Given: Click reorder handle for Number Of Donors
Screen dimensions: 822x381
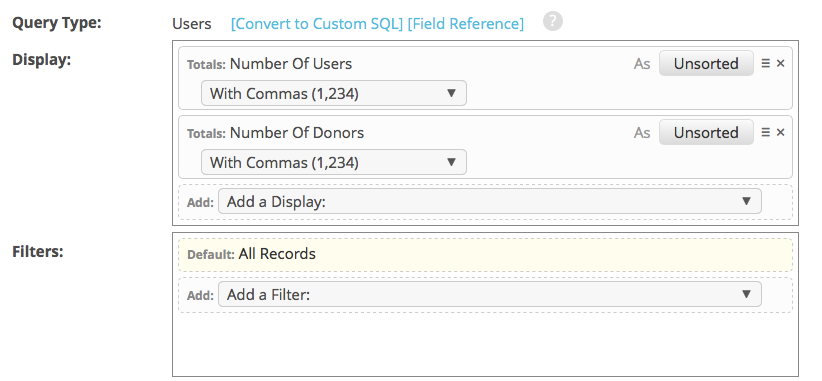Looking at the screenshot, I should [765, 133].
